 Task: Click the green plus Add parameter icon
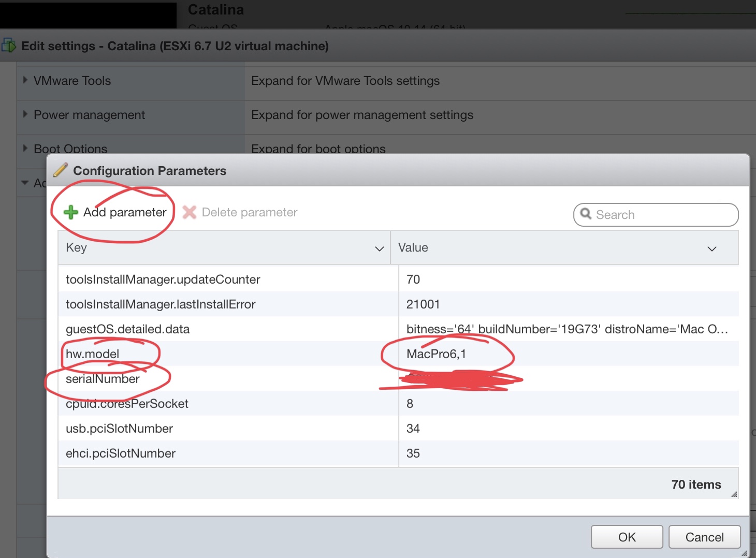[71, 212]
